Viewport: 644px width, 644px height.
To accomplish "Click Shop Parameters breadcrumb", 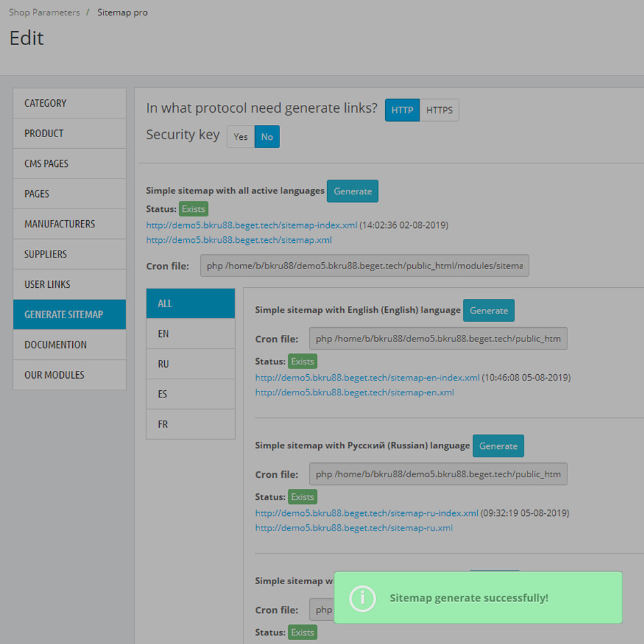I will coord(44,12).
